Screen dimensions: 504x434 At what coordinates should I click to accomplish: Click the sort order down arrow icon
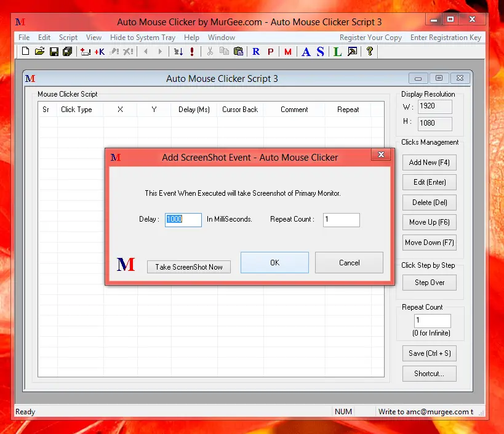(178, 52)
